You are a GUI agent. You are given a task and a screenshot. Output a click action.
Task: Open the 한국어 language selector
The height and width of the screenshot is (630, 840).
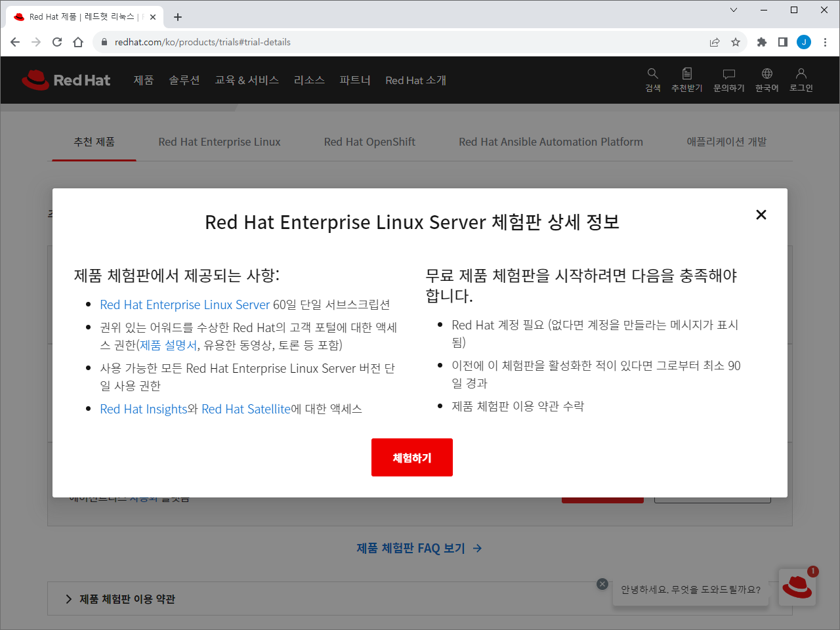point(767,80)
